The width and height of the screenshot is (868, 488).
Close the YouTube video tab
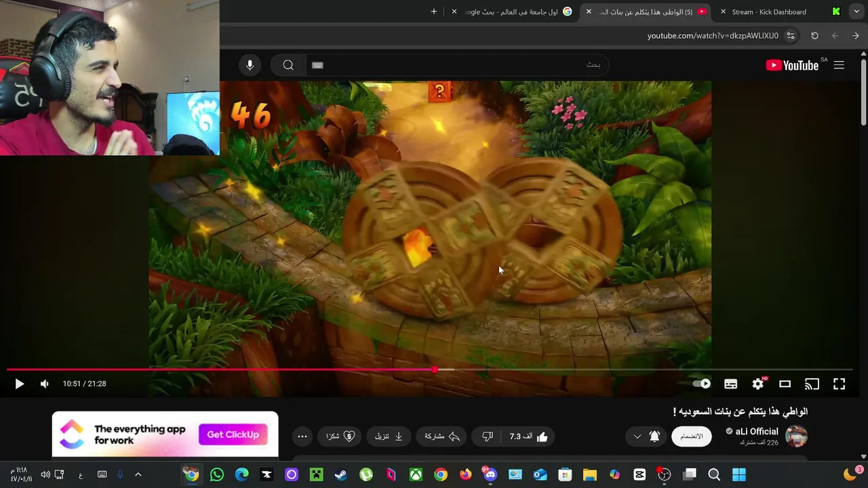pyautogui.click(x=589, y=12)
